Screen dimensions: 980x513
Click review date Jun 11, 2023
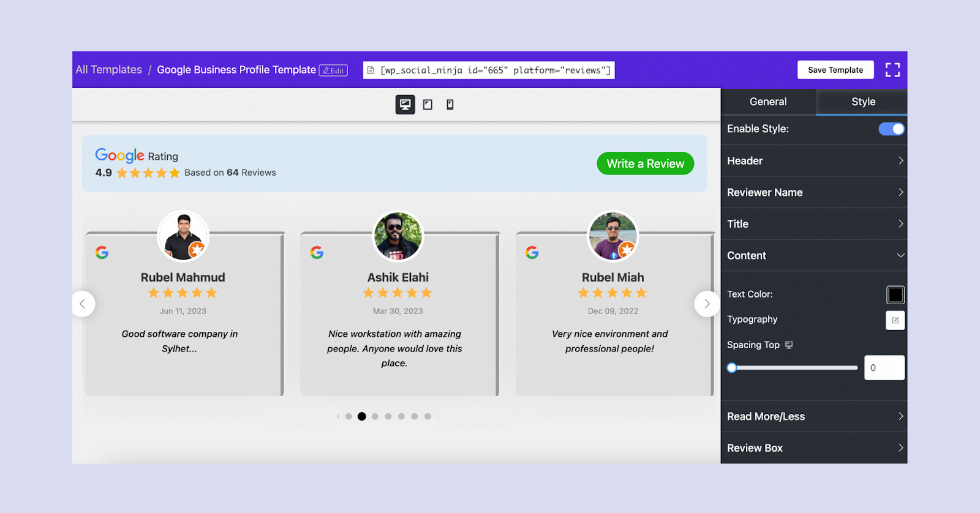point(183,311)
